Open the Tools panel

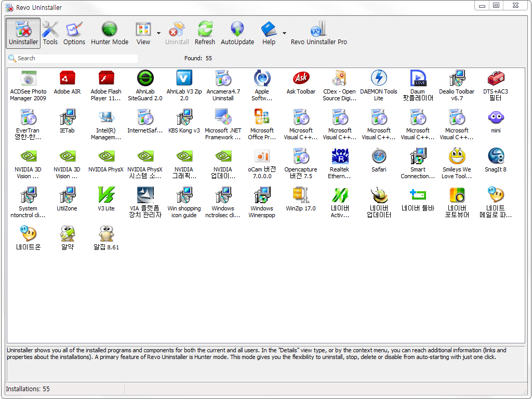pyautogui.click(x=50, y=33)
